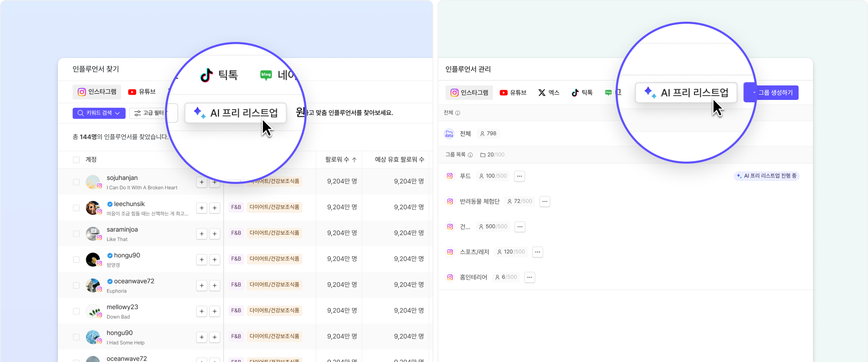Open the 인스타그램 tab in 인플루언서 관리 panel
Screen dimensions: 868x362
pyautogui.click(x=469, y=93)
